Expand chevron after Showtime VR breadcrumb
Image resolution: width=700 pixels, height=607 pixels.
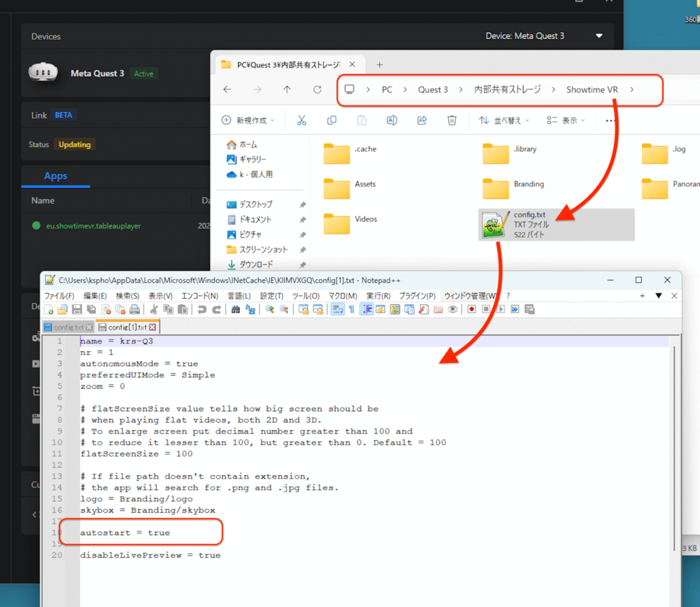632,90
